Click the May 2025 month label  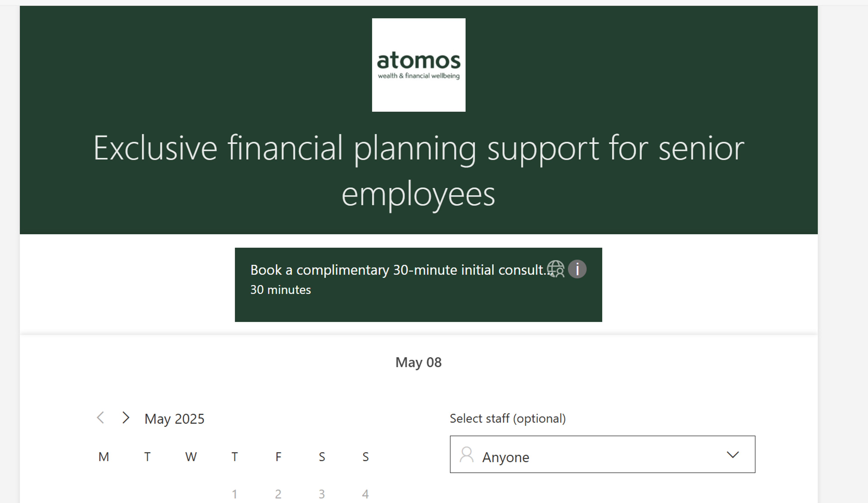point(174,419)
